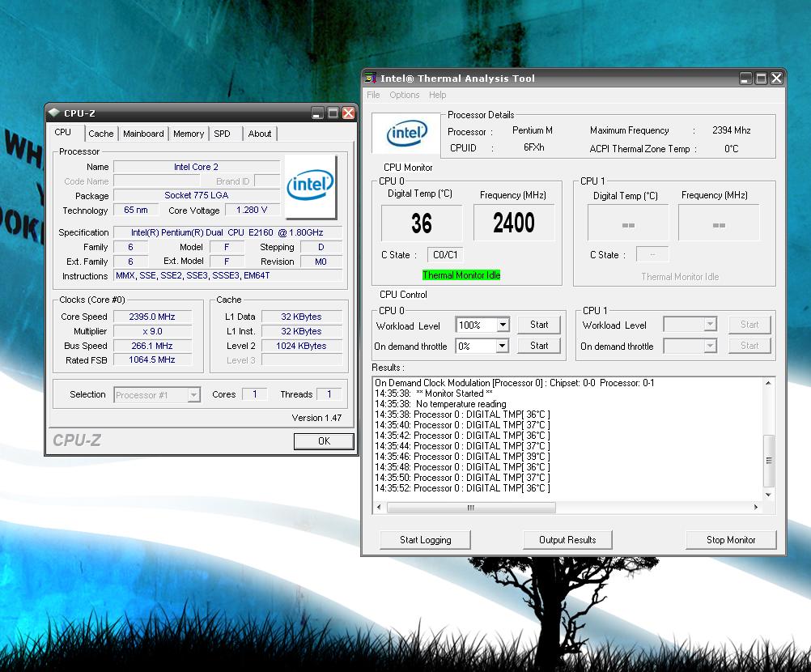Start CPU 0 workload level test
Screen dimensions: 811x672
[539, 325]
